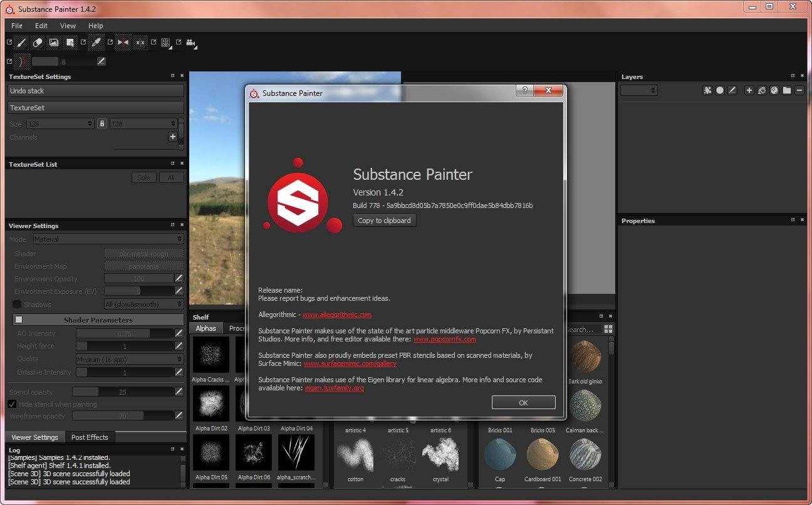Open the View menu
The width and height of the screenshot is (812, 505).
[x=68, y=26]
